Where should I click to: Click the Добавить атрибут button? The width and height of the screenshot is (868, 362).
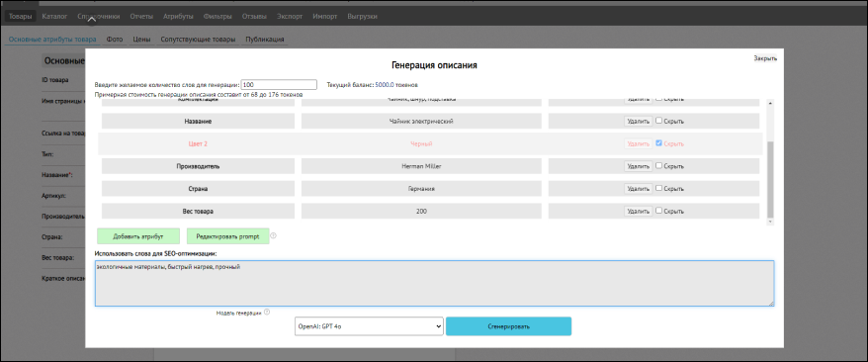[x=137, y=235]
